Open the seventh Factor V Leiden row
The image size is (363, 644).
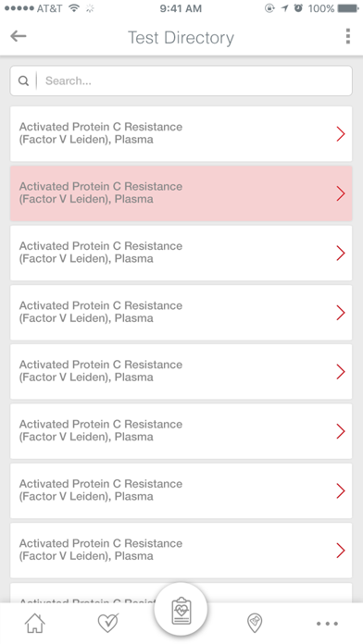pos(181,490)
